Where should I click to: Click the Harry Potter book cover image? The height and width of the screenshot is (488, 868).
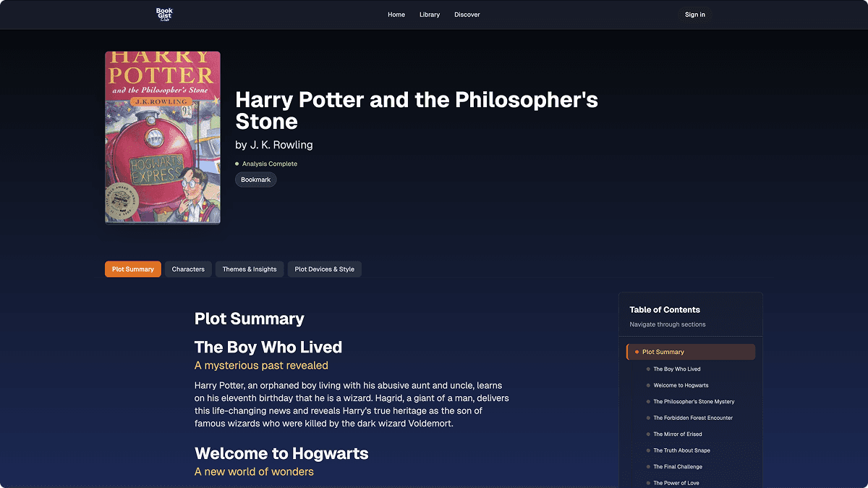pos(163,138)
